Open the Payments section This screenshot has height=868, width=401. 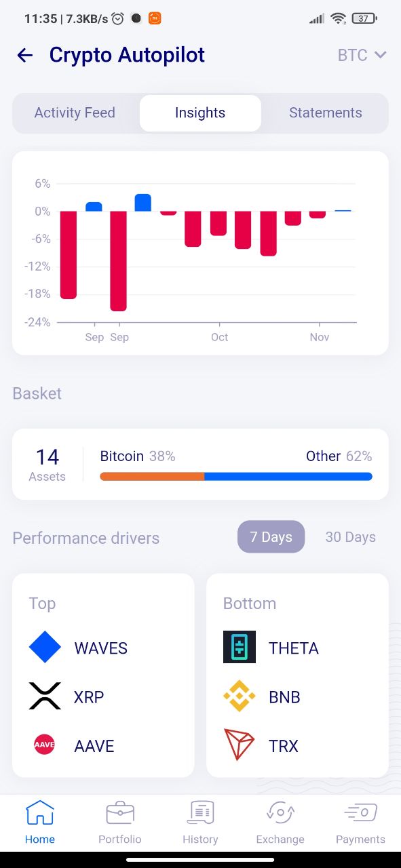[x=360, y=823]
